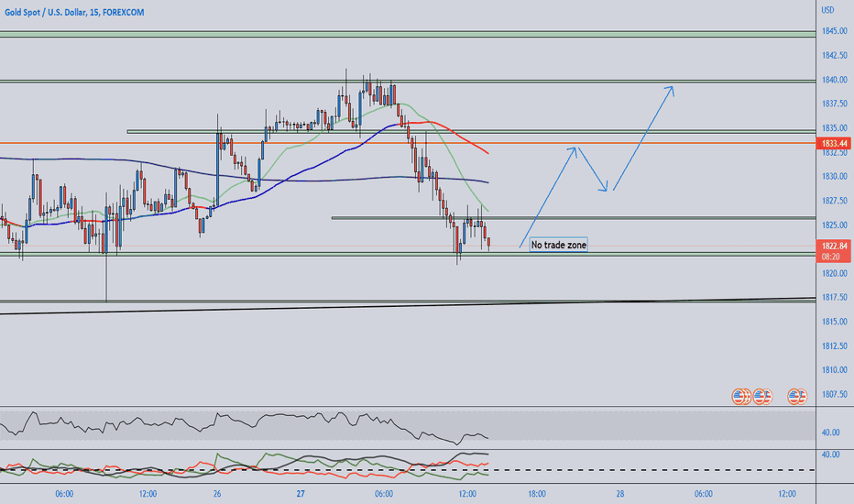Click the 27 date label on time axis

[x=301, y=494]
